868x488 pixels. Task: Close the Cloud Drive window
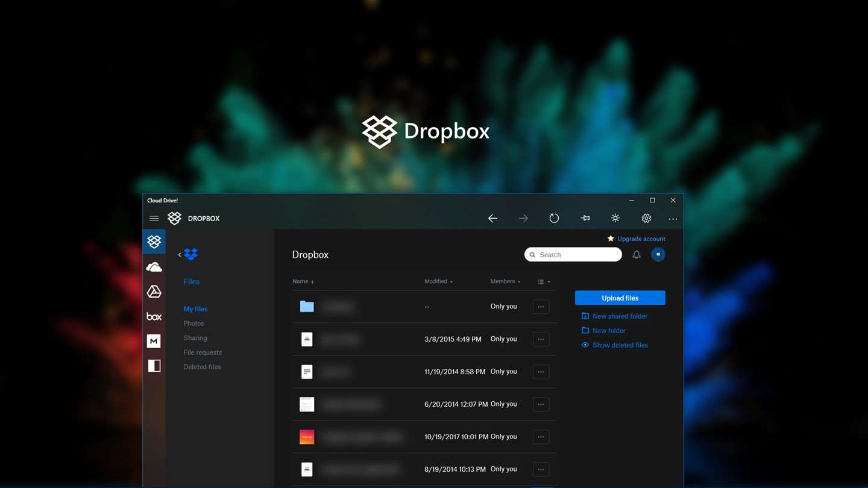coord(673,200)
